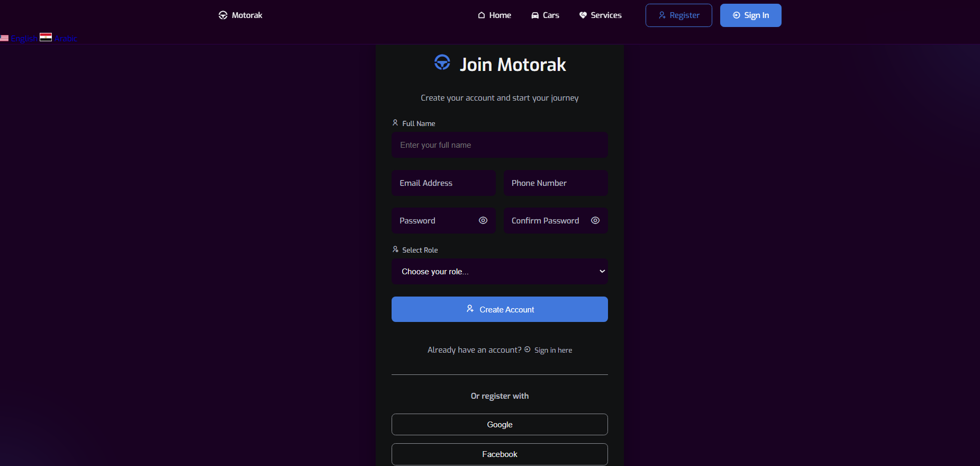Show password using the Password eye icon
Image resolution: width=980 pixels, height=466 pixels.
(483, 220)
